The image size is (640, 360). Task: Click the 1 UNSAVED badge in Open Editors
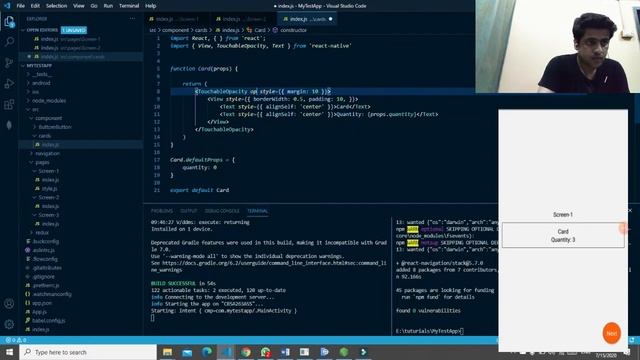(74, 30)
